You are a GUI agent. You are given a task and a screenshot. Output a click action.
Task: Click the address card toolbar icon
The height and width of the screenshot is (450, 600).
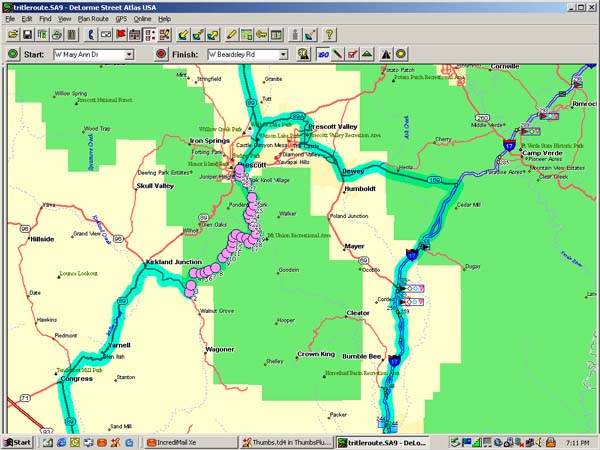click(106, 35)
